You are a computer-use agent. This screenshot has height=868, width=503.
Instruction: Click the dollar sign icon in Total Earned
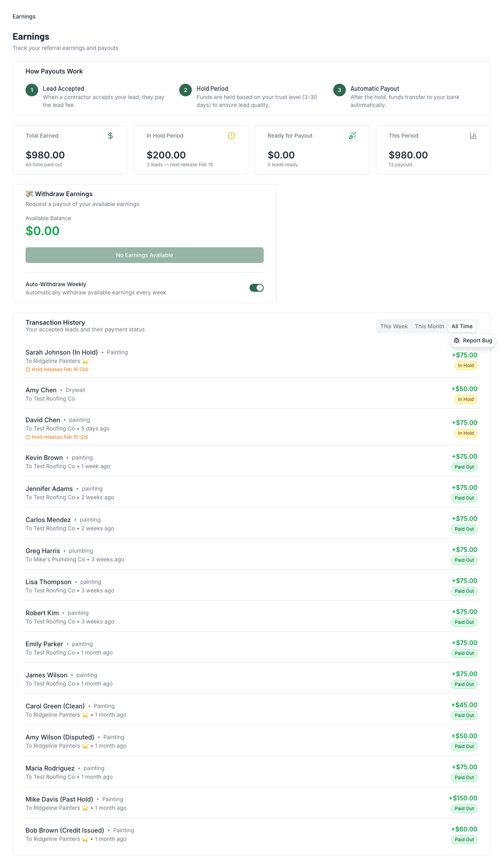(x=110, y=136)
